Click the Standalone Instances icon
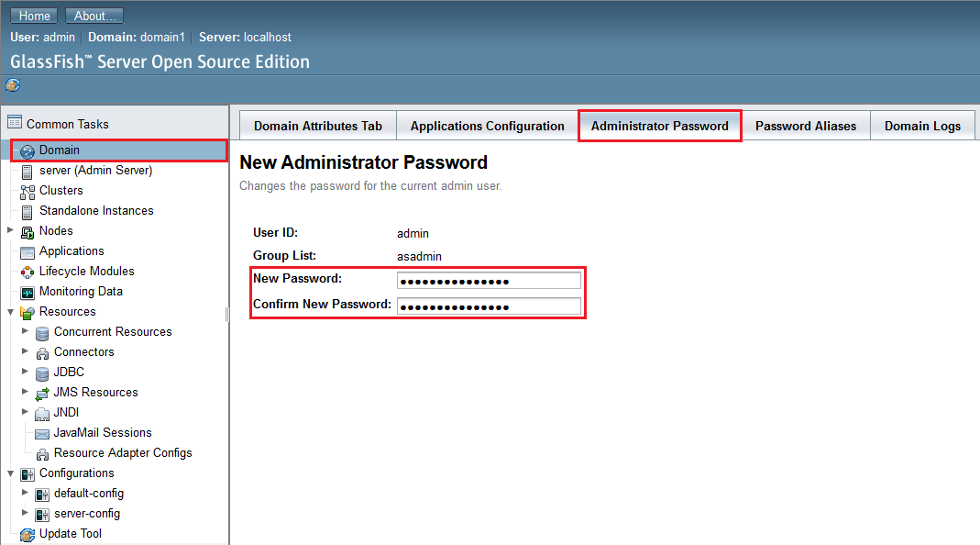Screen dimensions: 980x545 pos(27,213)
